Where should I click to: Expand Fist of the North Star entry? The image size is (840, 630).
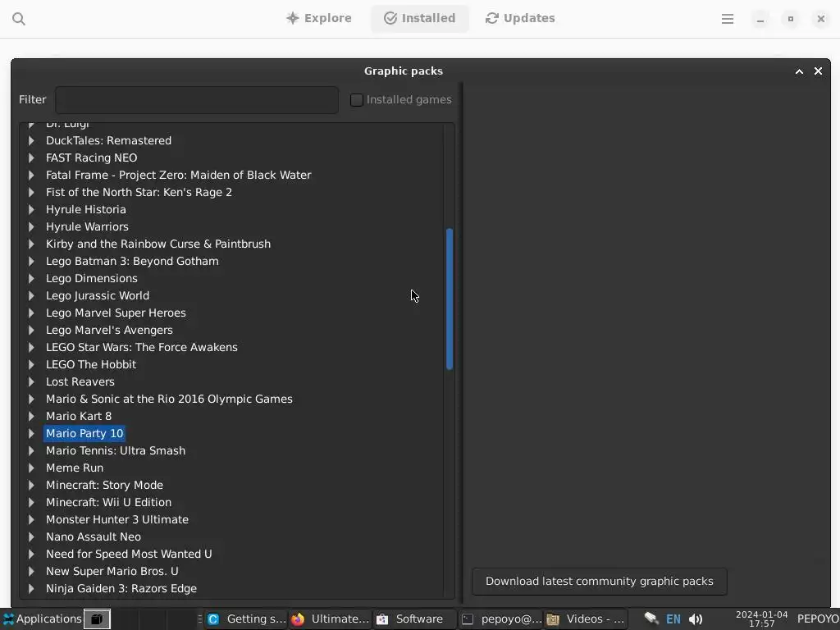[x=31, y=192]
